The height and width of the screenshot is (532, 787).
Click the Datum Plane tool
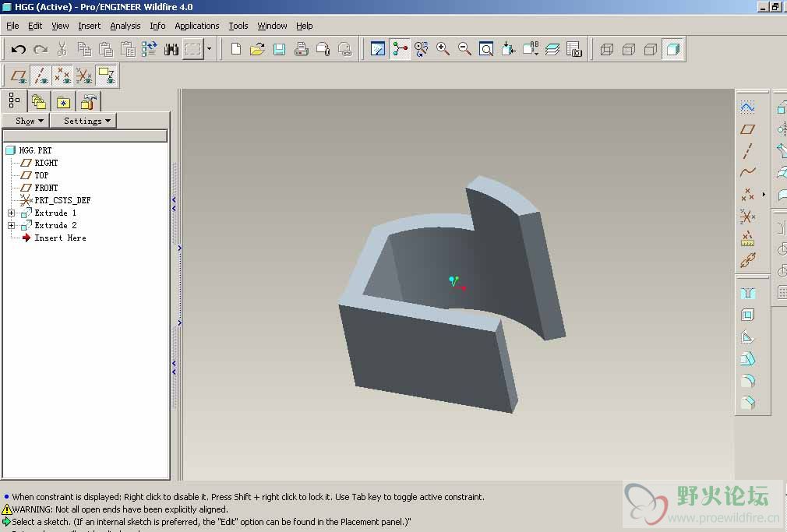[x=747, y=129]
